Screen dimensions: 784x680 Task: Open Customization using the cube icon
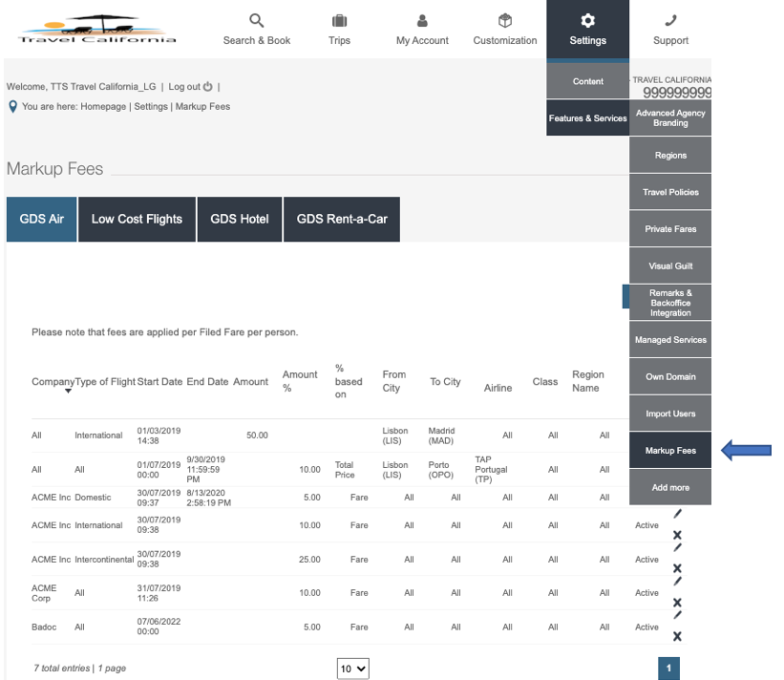tap(505, 20)
